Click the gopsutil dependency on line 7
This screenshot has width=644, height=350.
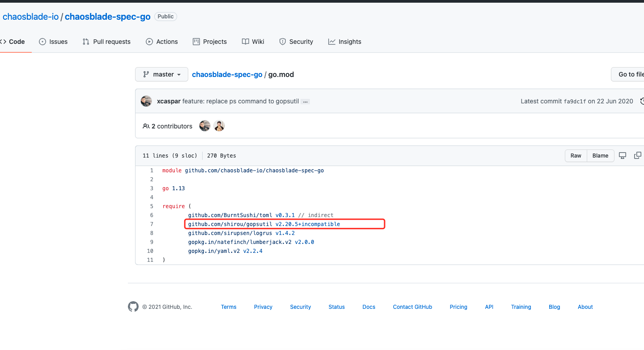coord(264,224)
